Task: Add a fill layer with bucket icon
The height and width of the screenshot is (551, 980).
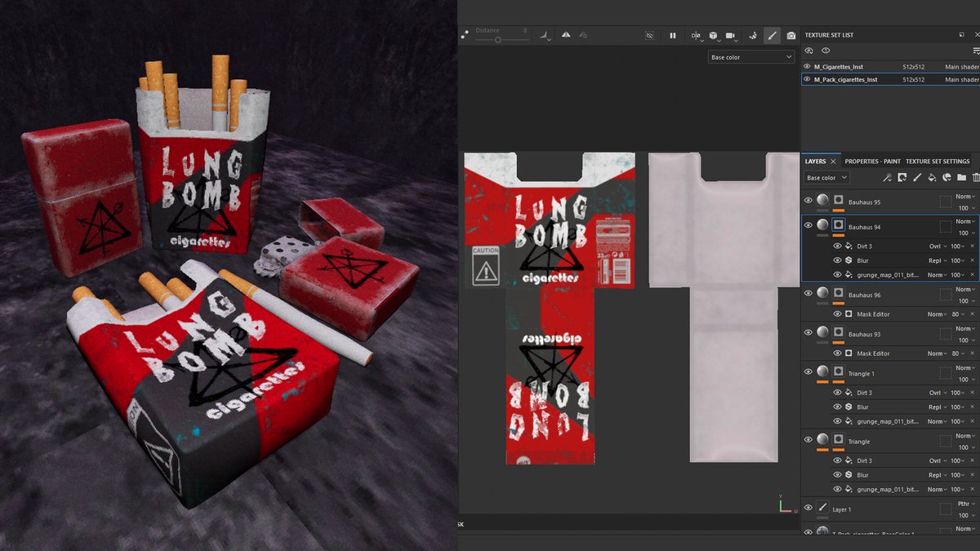Action: point(932,177)
